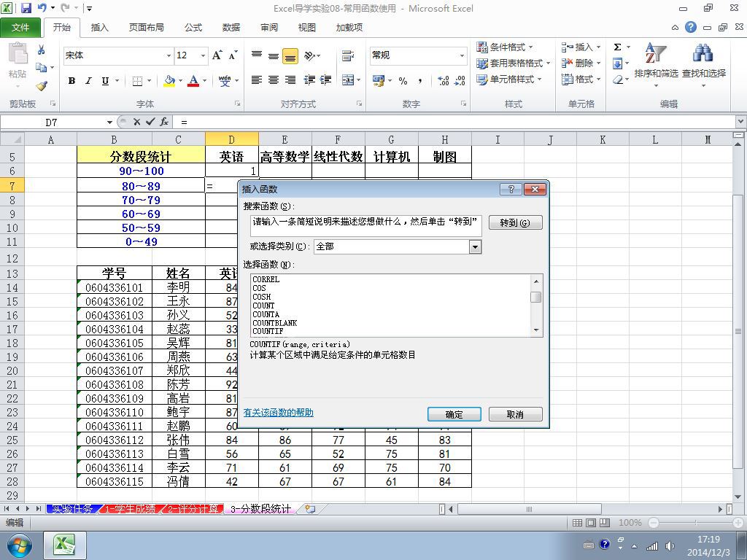Click the Format Painter brush icon

(42, 86)
